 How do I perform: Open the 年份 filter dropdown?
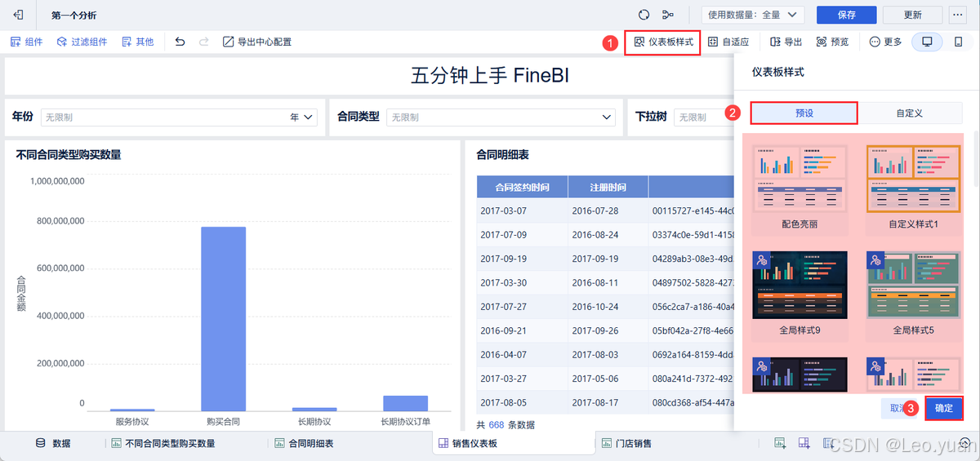coord(309,117)
